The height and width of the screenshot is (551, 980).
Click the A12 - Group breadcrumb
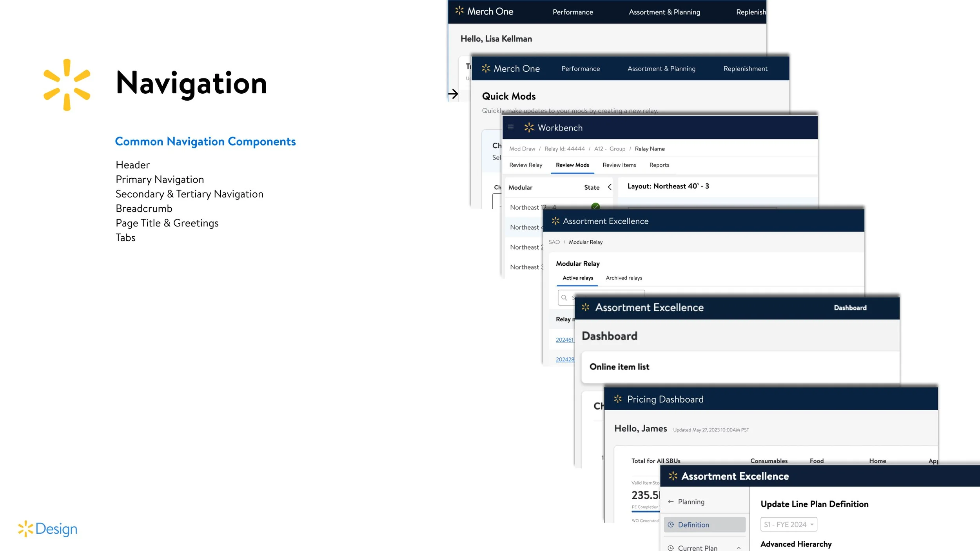tap(610, 149)
